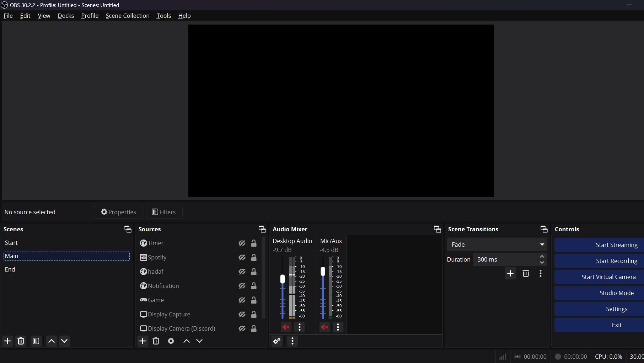644x363 pixels.
Task: Toggle visibility of Display Capture source
Action: tap(242, 314)
